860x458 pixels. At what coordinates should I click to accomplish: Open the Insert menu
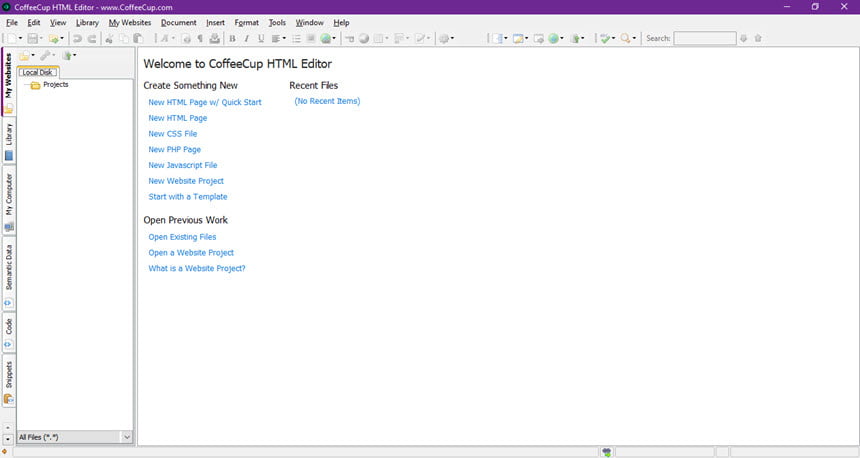(x=216, y=22)
